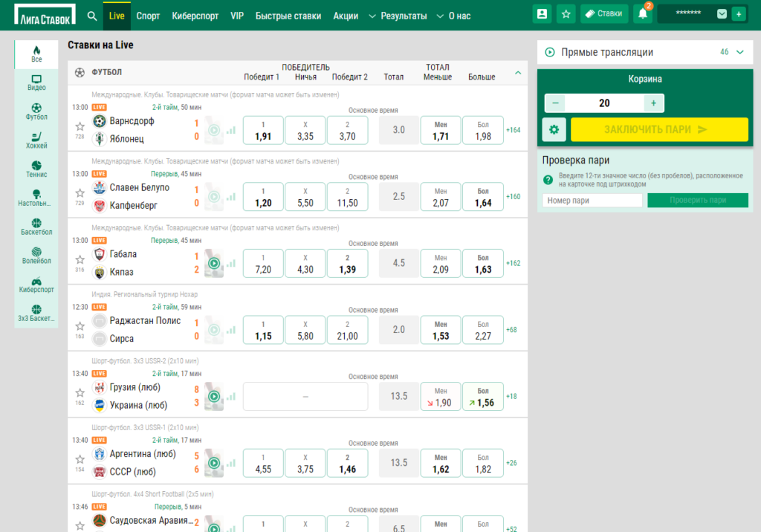The width and height of the screenshot is (761, 532).
Task: Click the bet amount field showing 20
Action: (604, 103)
